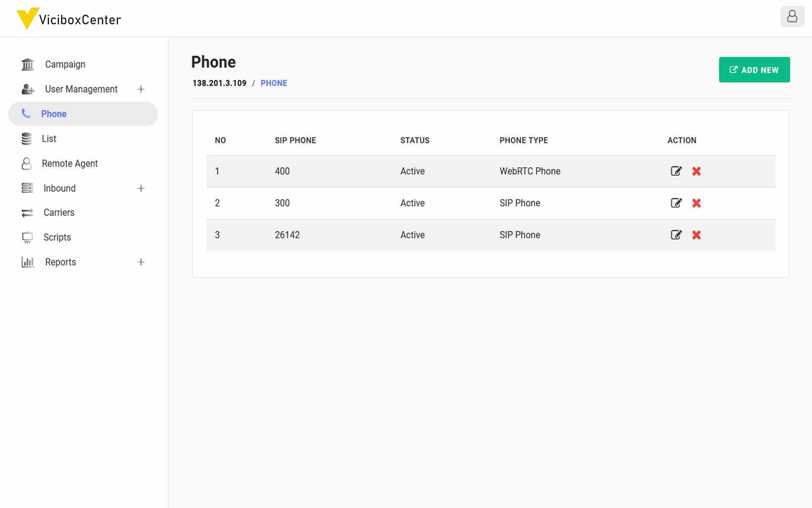This screenshot has height=508, width=812.
Task: Click the ViciboxCenter yellow logo
Action: point(27,18)
